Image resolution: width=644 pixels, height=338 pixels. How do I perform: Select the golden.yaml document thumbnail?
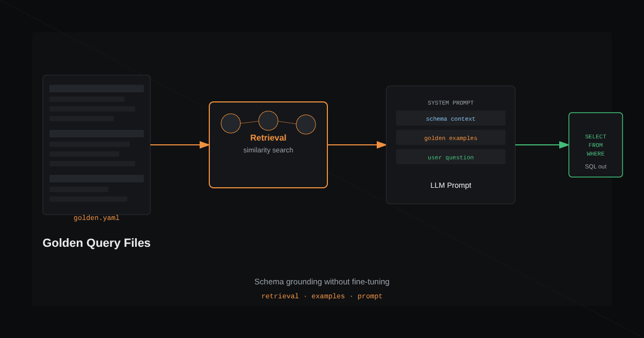pos(97,145)
